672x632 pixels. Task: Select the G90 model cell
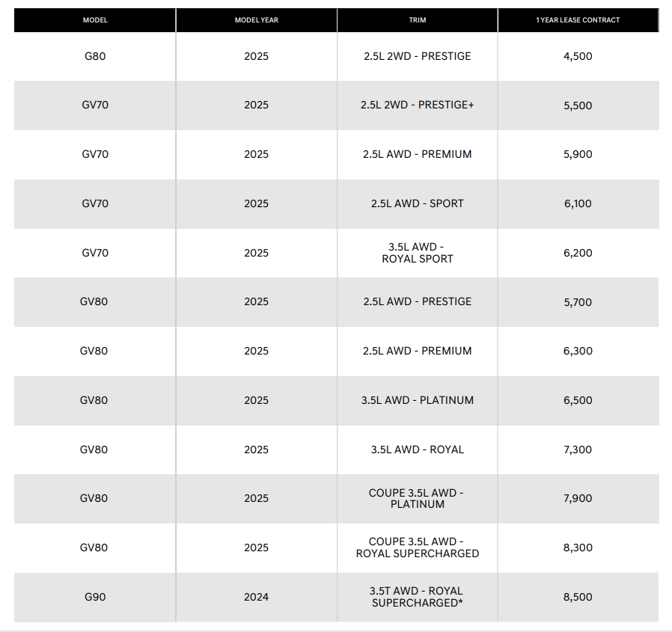click(95, 597)
